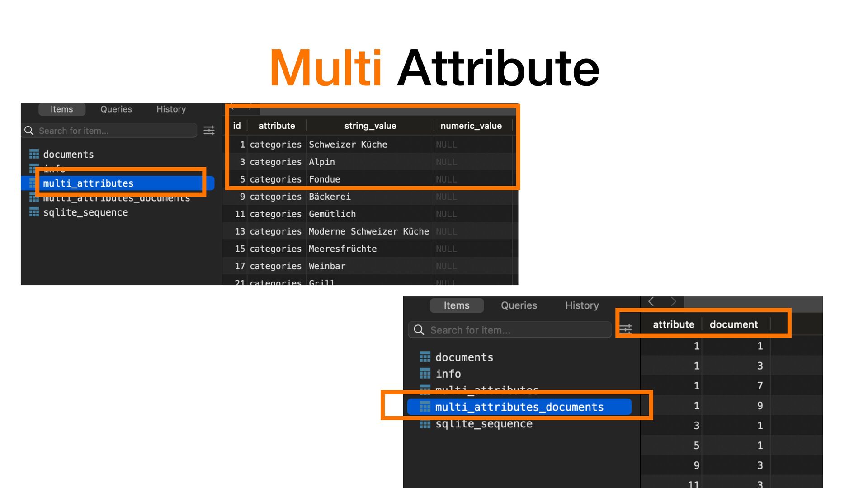Click filter sliders icon in bottom panel

click(625, 329)
